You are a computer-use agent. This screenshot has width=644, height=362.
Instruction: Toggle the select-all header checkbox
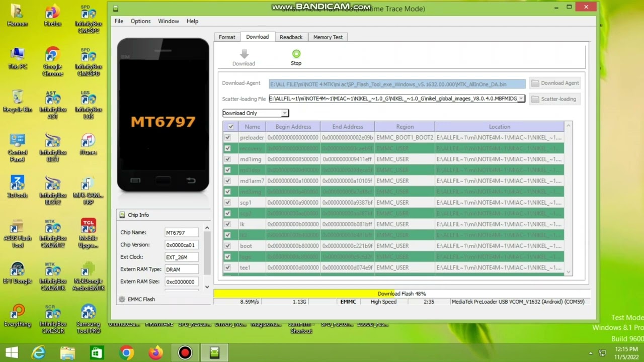click(231, 127)
